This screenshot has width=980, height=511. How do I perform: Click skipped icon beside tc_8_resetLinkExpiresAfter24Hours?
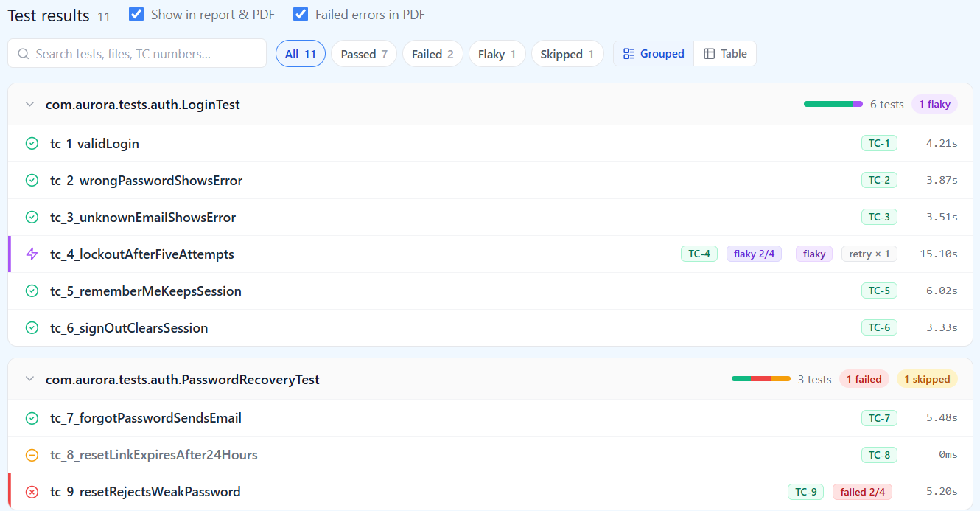click(32, 455)
